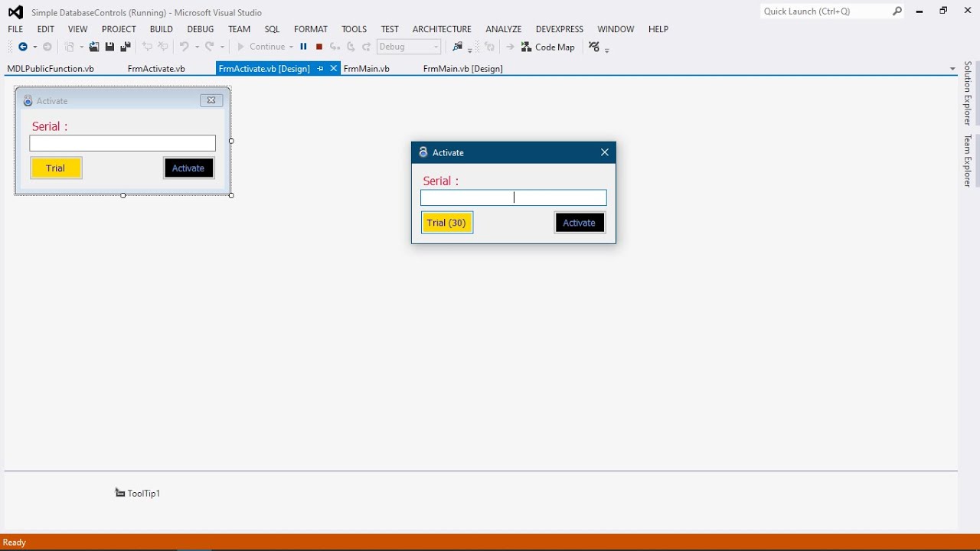Expand the Navigate Backward history dropdown arrow

point(35,47)
